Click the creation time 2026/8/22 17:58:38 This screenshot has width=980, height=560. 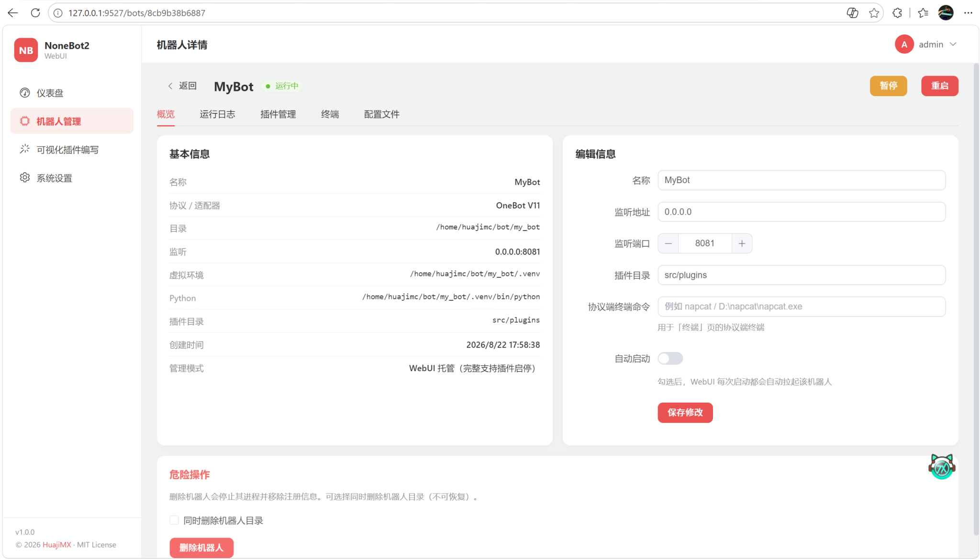point(503,345)
